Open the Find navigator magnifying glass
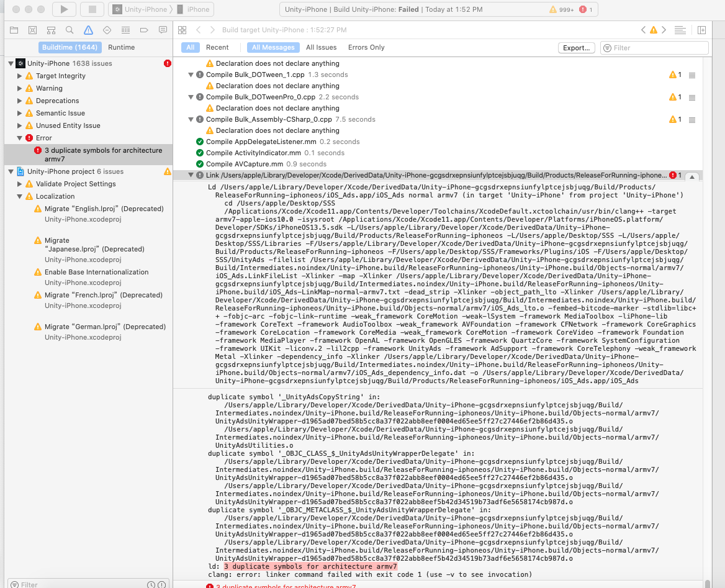 [x=69, y=30]
